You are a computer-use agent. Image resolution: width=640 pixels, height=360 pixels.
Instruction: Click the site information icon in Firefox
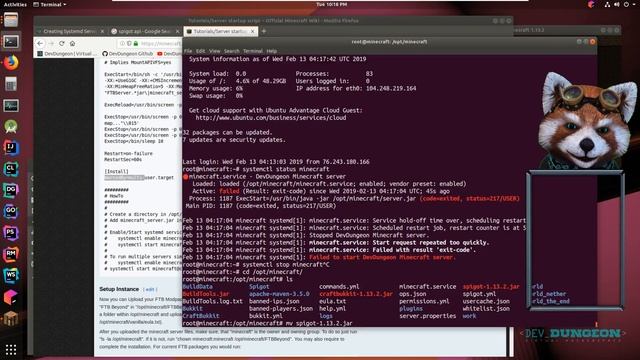[x=122, y=43]
